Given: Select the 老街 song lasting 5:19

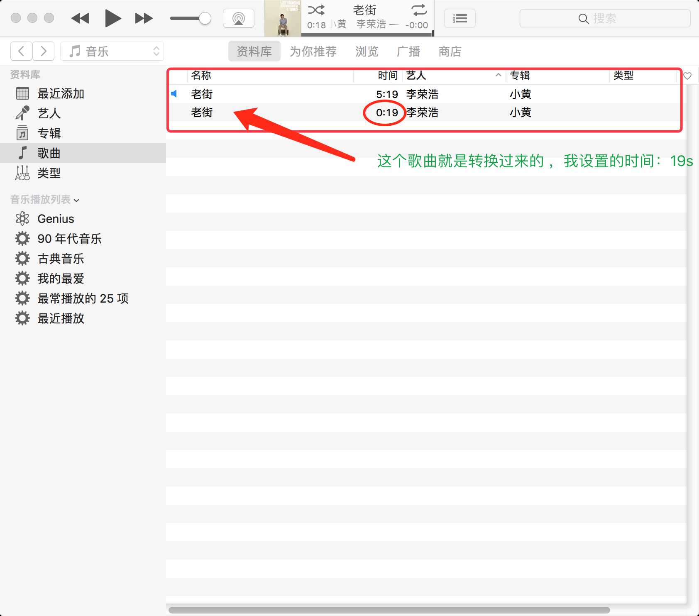Looking at the screenshot, I should coord(426,94).
